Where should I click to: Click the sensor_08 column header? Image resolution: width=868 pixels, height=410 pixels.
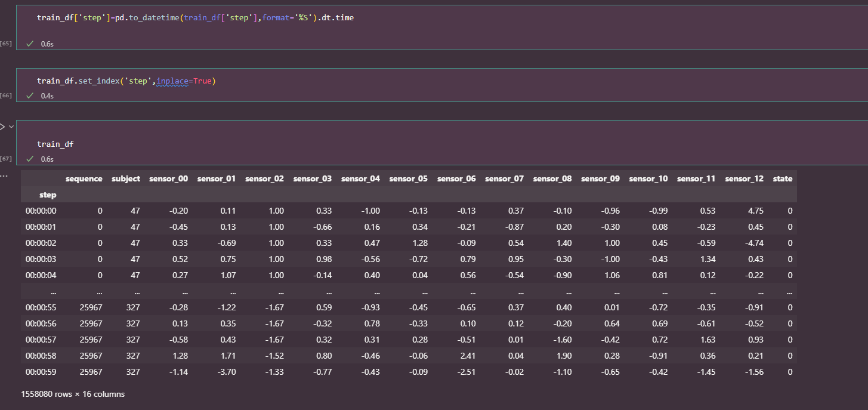552,178
